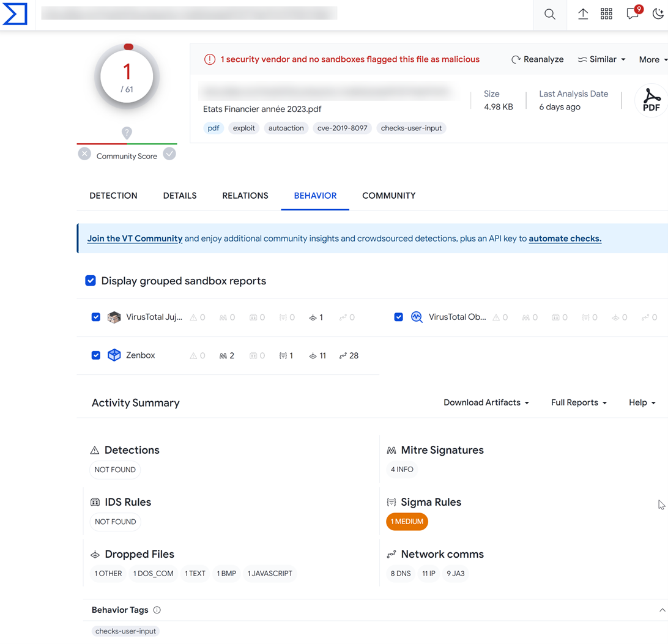Click the blurred search bar field
Viewport: 668px width, 644px height.
(189, 13)
